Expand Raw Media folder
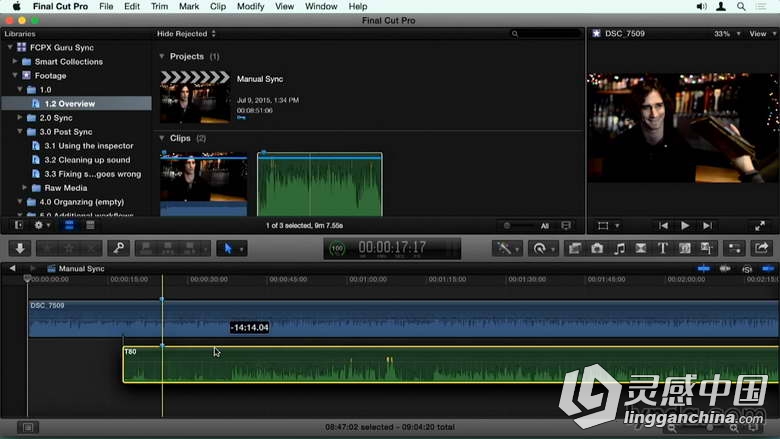Viewport: 780px width, 439px height. point(25,187)
